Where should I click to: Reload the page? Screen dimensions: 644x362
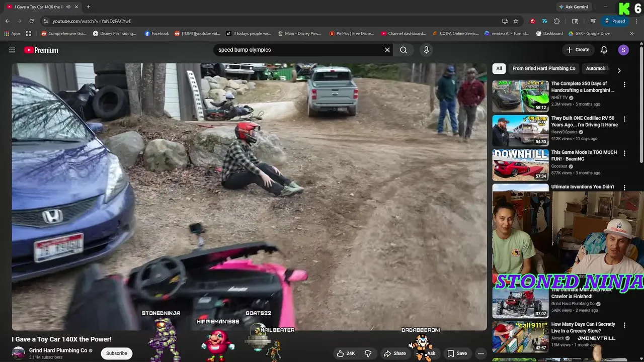(31, 21)
